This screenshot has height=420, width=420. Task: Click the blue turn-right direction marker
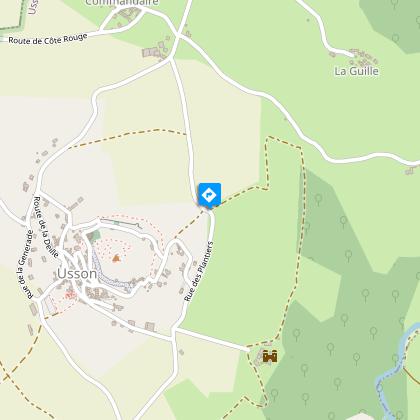tap(210, 195)
